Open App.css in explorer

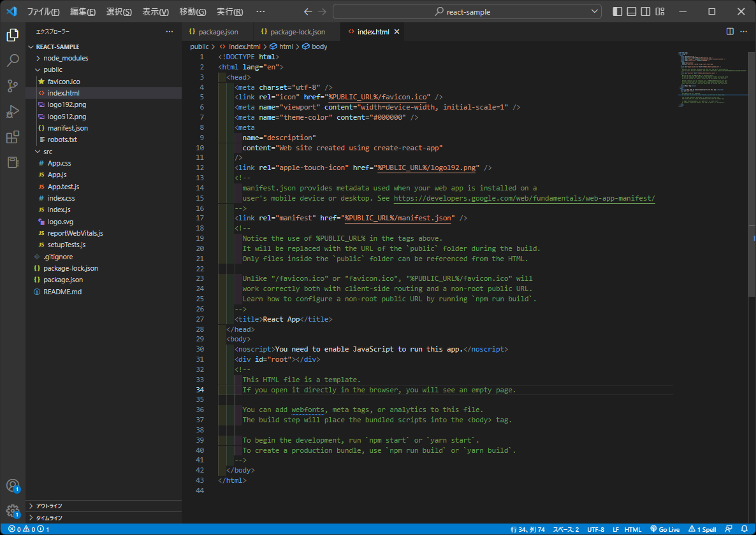coord(104,163)
